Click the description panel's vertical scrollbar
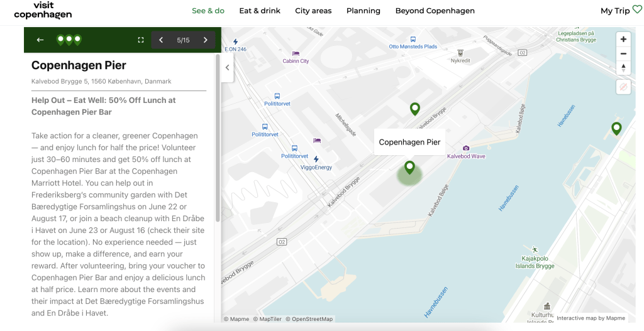Screen dimensions: 644x331 tap(218, 138)
